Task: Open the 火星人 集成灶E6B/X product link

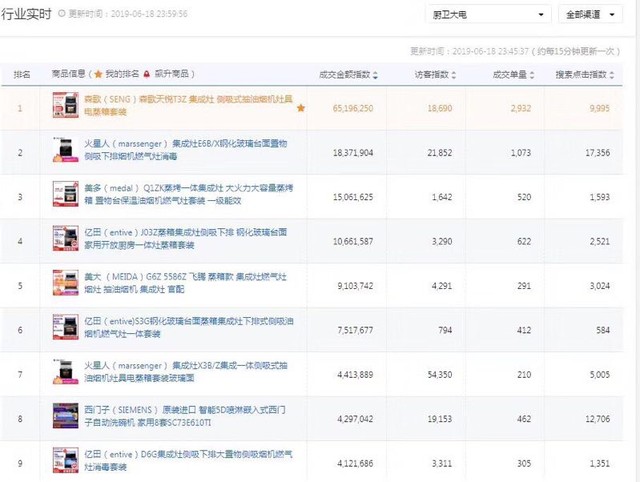Action: coord(186,150)
